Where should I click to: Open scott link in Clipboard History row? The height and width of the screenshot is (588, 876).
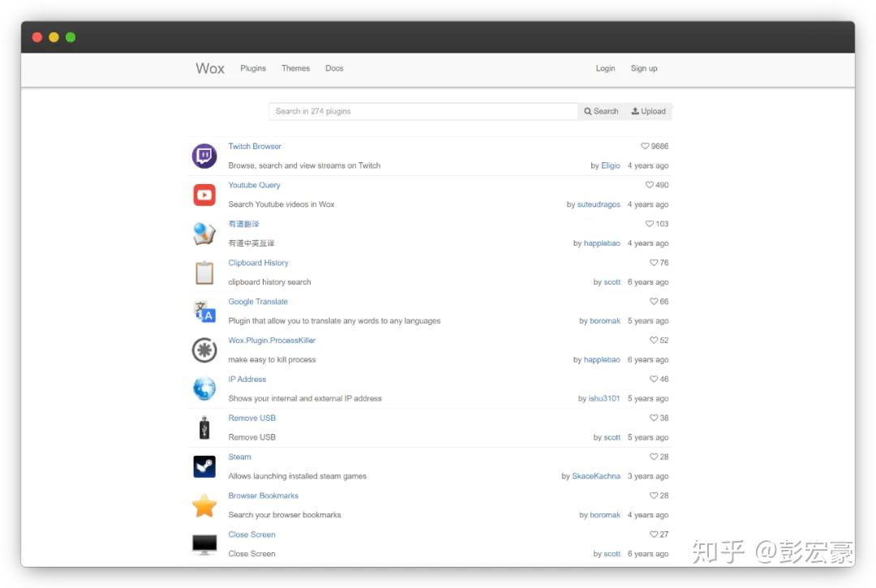pos(612,282)
